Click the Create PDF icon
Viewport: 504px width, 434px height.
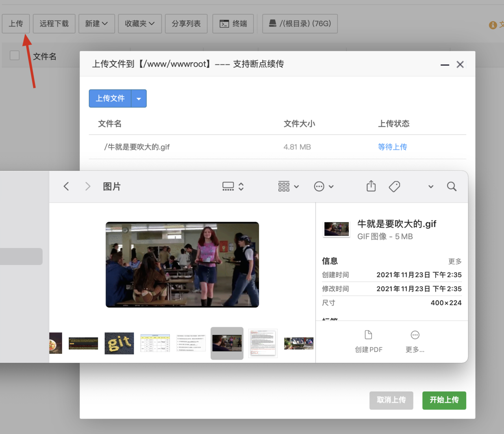pos(368,335)
